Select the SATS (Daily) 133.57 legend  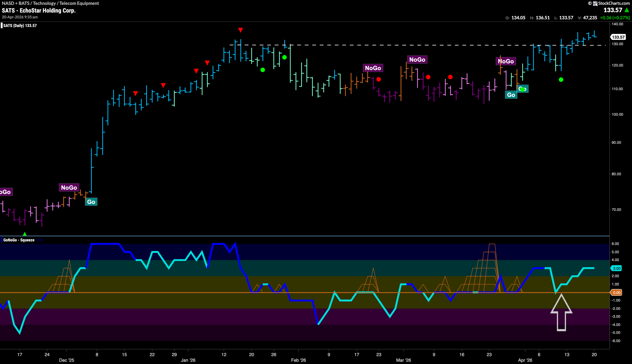20,25
